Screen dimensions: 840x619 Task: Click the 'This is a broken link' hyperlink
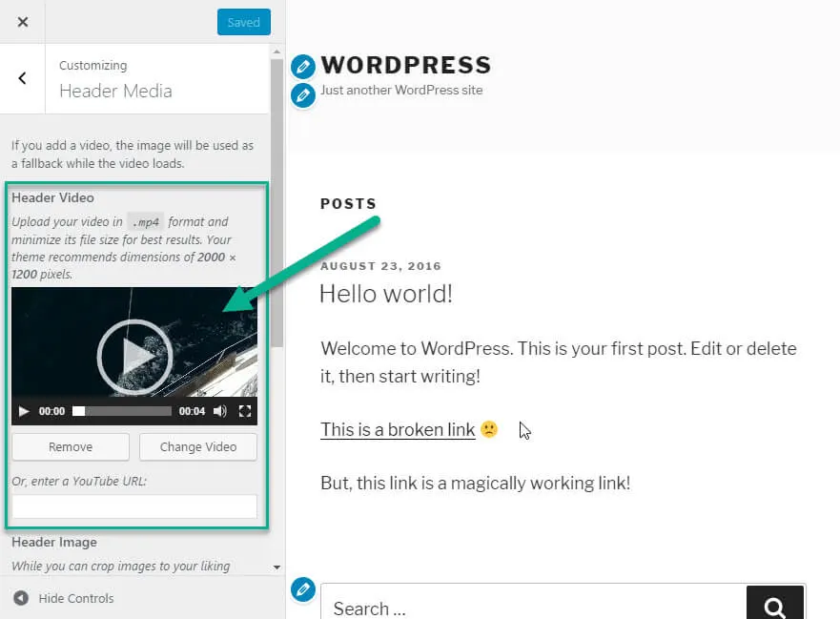[x=398, y=429]
